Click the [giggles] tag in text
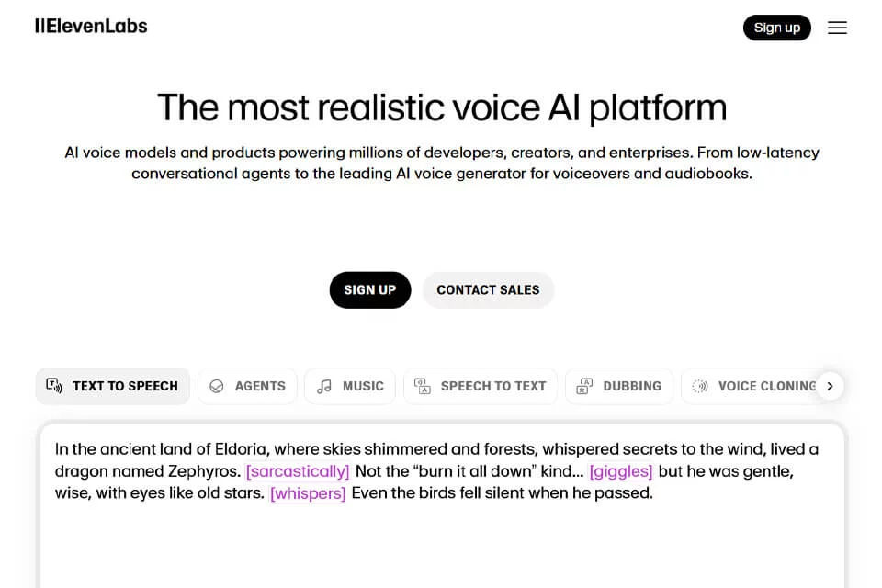882x588 pixels. [621, 471]
